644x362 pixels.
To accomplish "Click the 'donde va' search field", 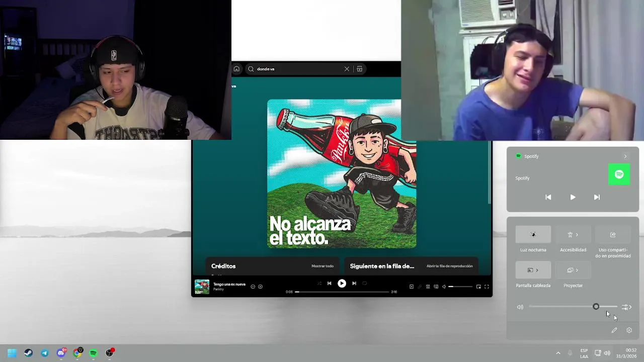I will click(305, 69).
